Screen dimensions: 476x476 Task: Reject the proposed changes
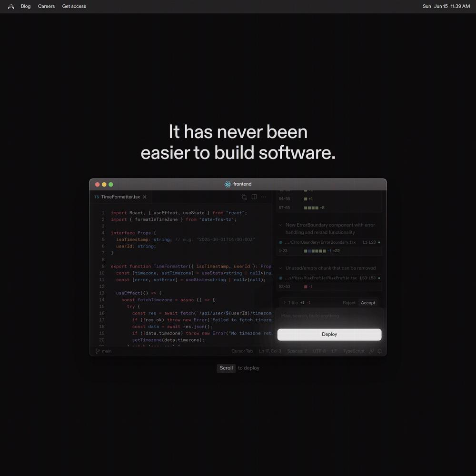pos(349,303)
